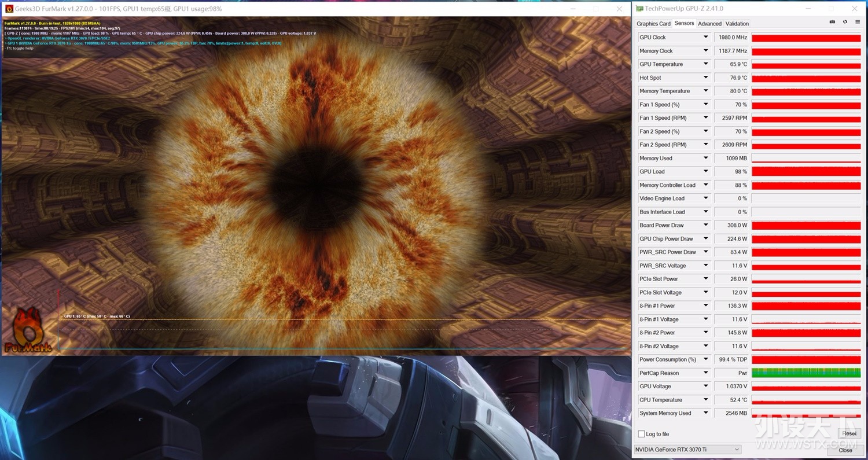Click the empty Video Engine Load graph
868x460 pixels.
coord(806,198)
